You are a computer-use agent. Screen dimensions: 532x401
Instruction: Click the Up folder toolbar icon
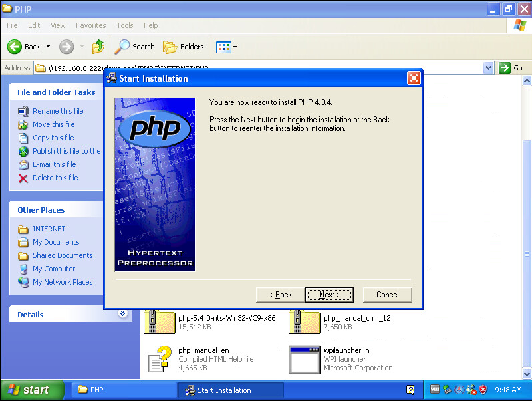(98, 47)
